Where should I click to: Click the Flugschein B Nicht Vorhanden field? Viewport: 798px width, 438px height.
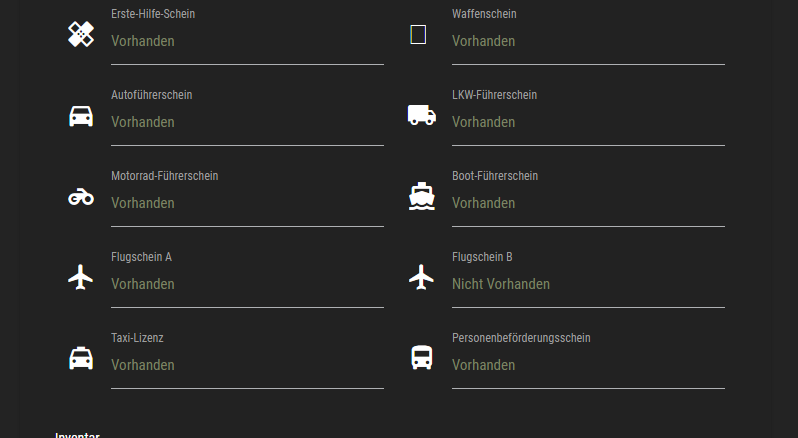pos(588,285)
